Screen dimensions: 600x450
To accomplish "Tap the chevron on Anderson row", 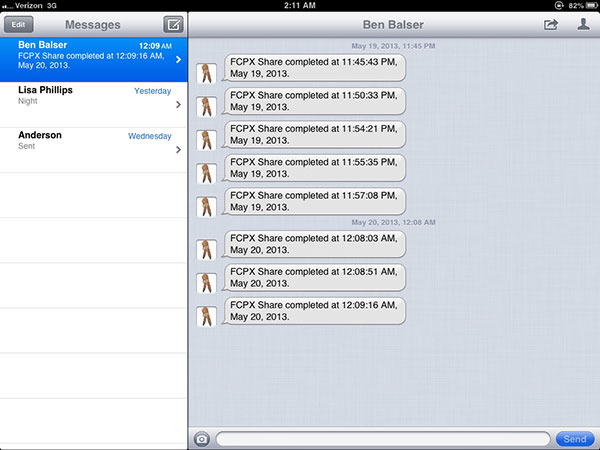I will point(178,150).
